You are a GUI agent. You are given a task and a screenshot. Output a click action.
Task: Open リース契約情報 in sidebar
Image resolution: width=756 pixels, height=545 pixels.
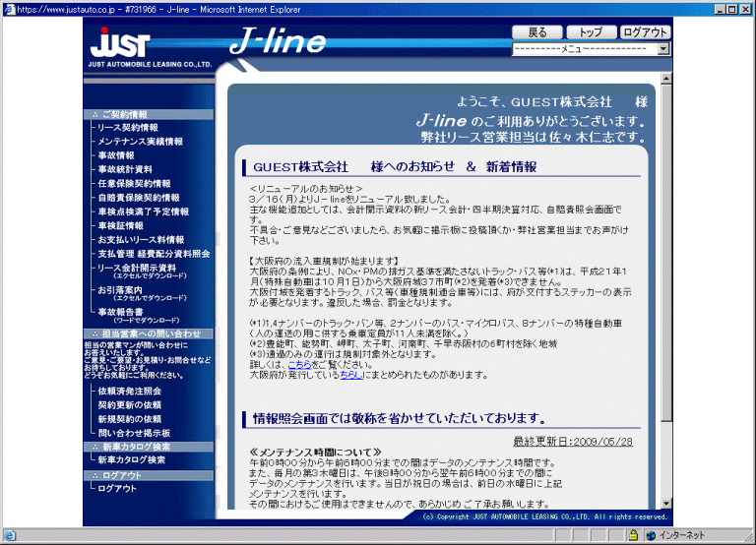click(x=128, y=128)
